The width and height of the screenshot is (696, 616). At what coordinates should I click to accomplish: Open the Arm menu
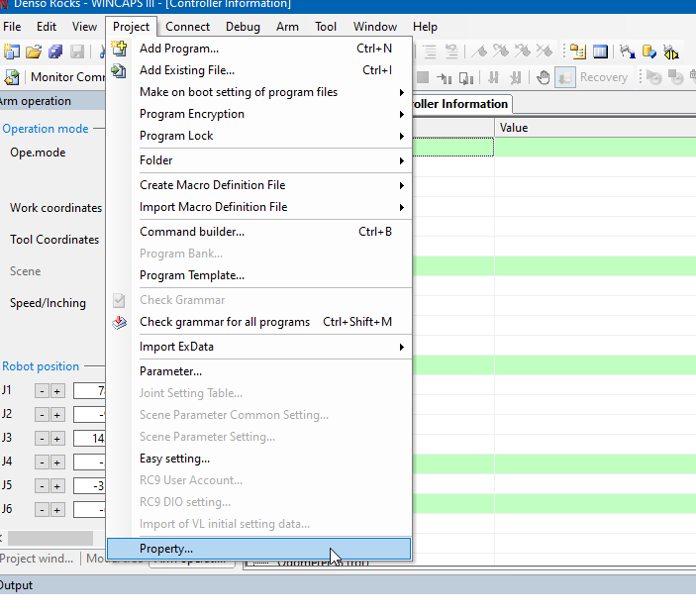click(287, 27)
